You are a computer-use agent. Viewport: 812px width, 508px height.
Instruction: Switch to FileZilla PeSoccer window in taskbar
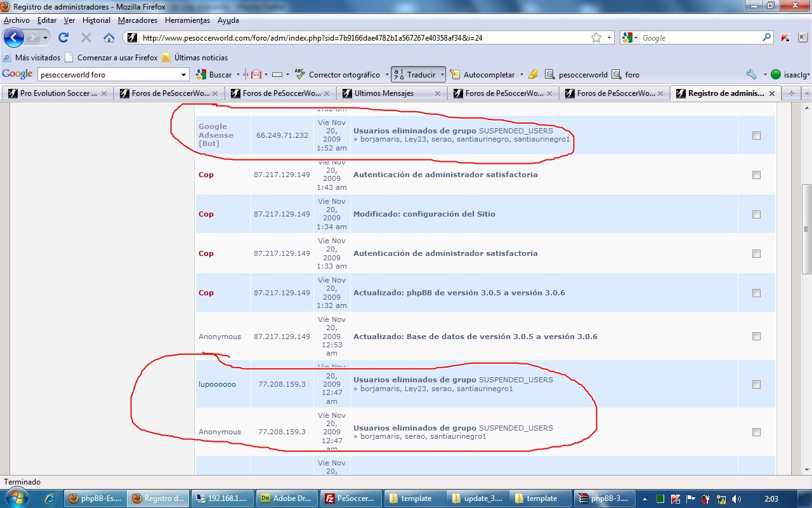click(351, 498)
